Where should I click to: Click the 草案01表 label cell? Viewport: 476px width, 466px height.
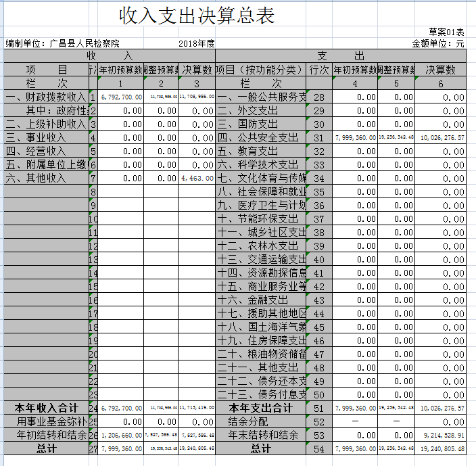[x=446, y=32]
